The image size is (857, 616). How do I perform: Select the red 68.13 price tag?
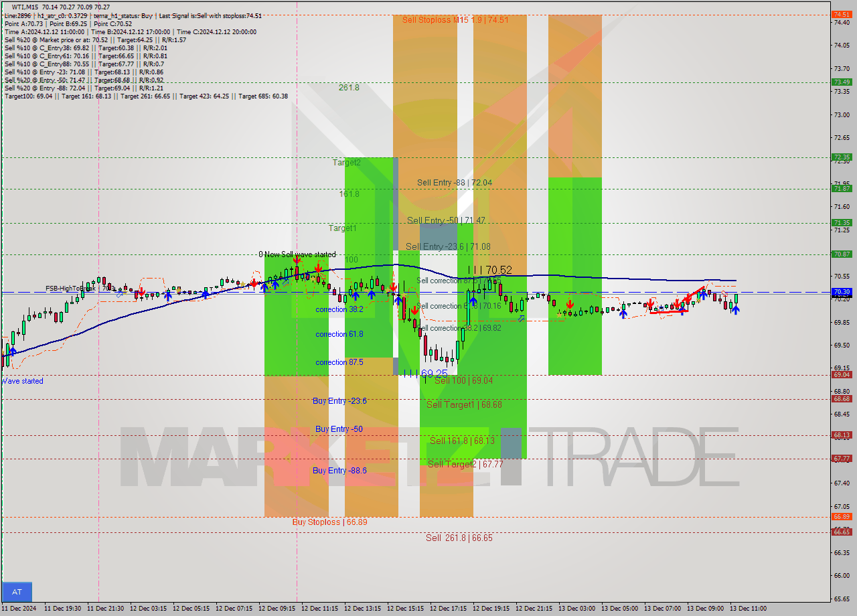click(842, 435)
